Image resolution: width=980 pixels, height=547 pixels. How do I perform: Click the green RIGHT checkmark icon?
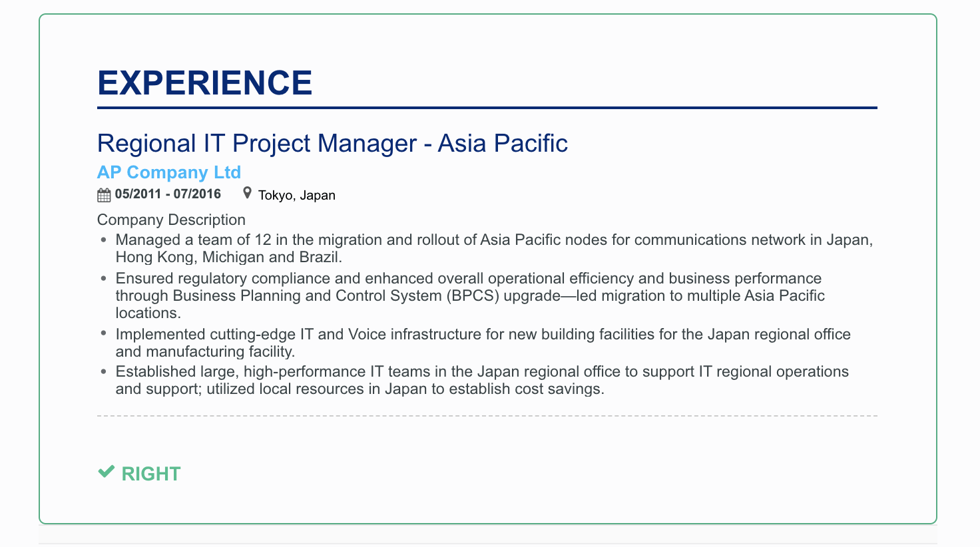coord(107,472)
